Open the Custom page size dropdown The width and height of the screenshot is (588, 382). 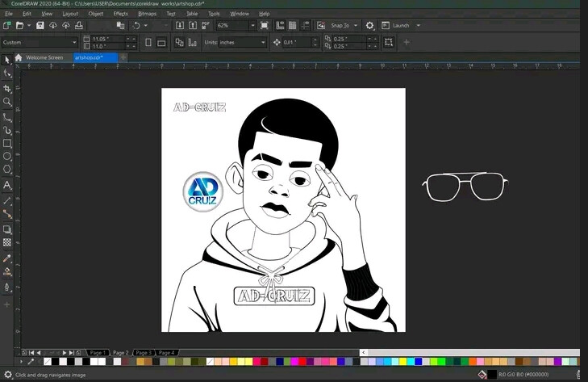click(74, 42)
